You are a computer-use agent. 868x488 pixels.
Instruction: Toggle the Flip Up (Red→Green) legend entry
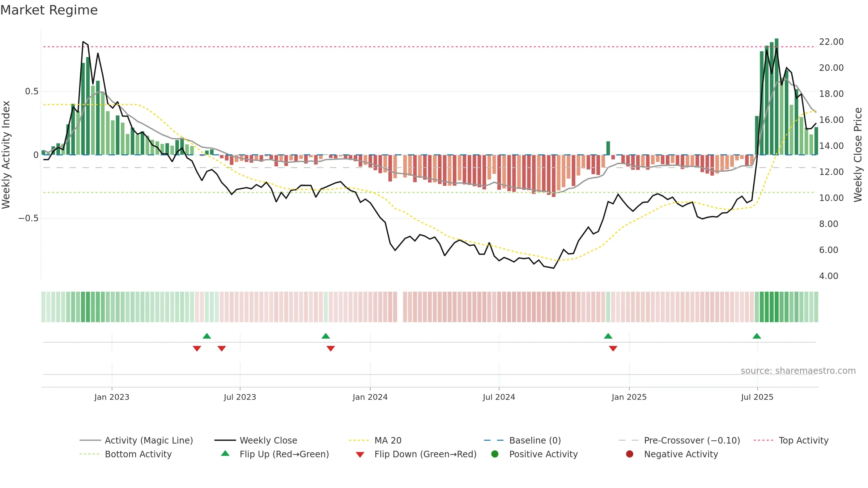point(275,454)
